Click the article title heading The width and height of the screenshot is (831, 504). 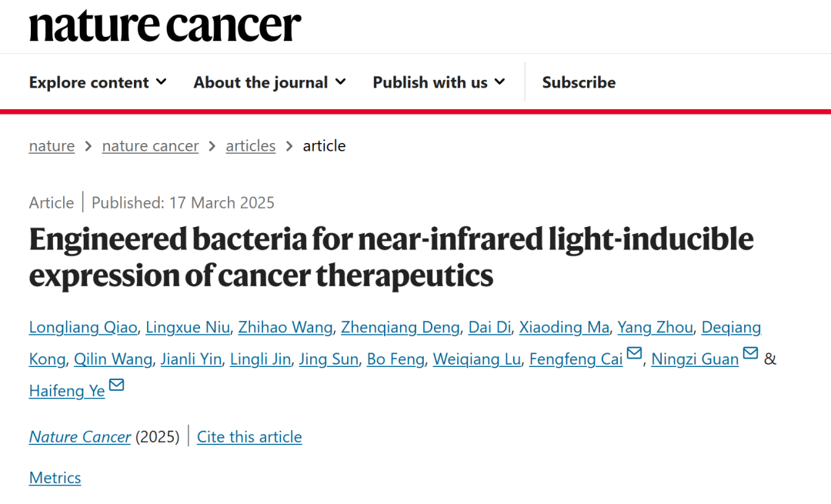391,257
